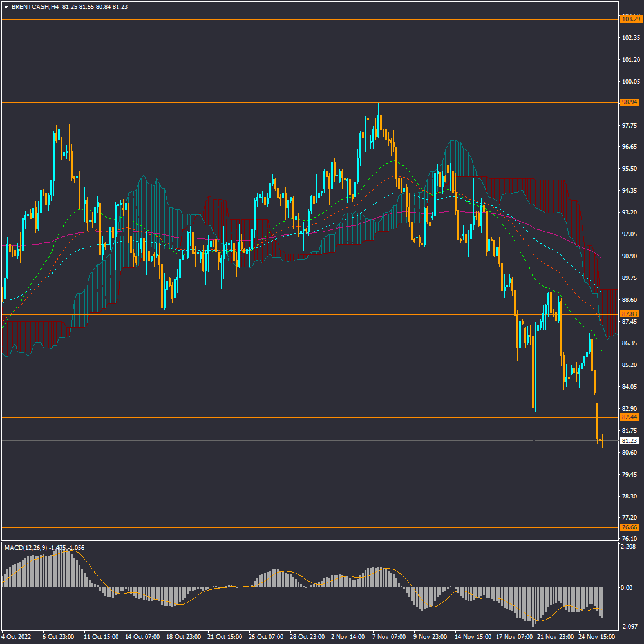Viewport: 644px width, 644px height.
Task: Click the -2.097 value on MACD scale
Action: coord(627,627)
